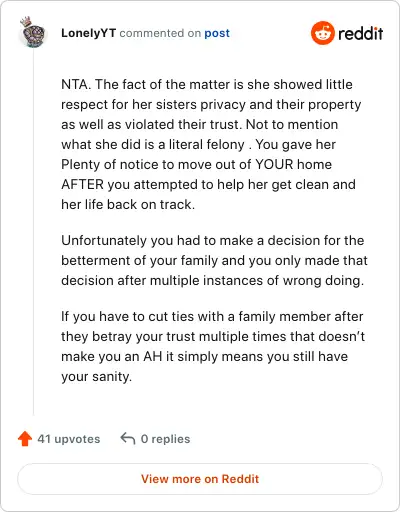Open the LonelyYT username profile link

(x=89, y=33)
